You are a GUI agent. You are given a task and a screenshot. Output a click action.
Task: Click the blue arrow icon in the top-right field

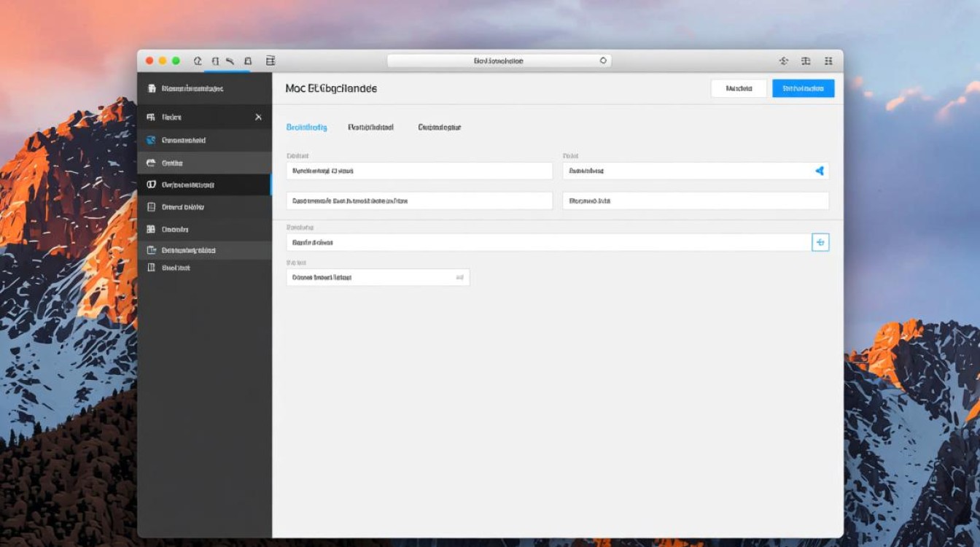(819, 171)
